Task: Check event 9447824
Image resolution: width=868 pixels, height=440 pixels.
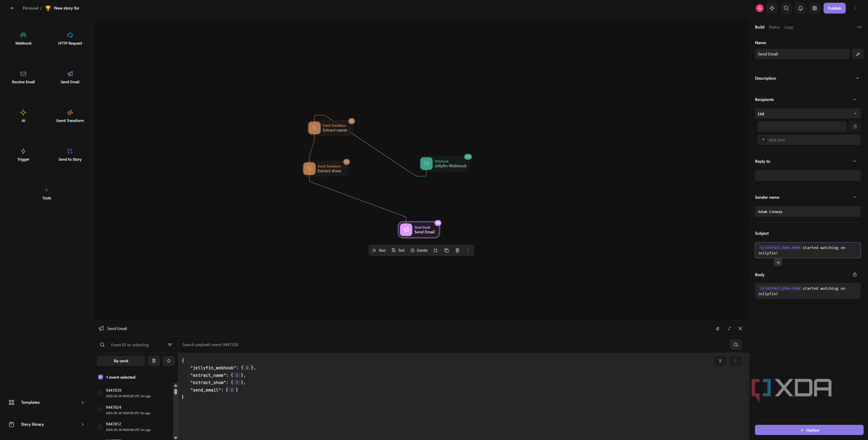Action: (100, 410)
